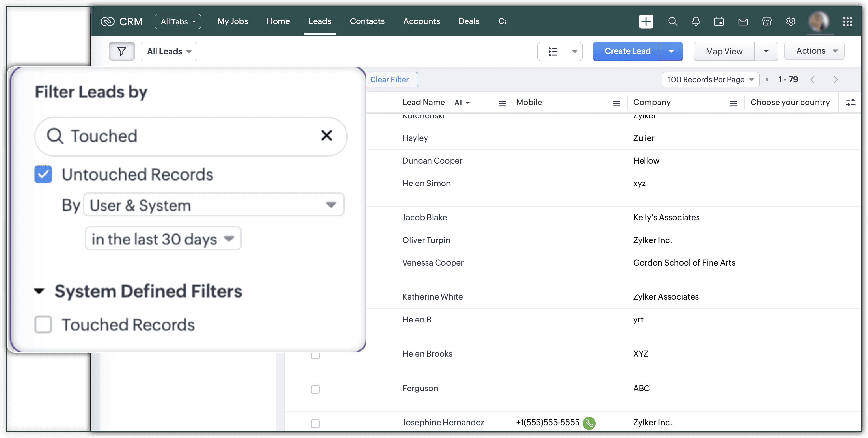
Task: Clear the filter search field with X
Action: tap(327, 136)
